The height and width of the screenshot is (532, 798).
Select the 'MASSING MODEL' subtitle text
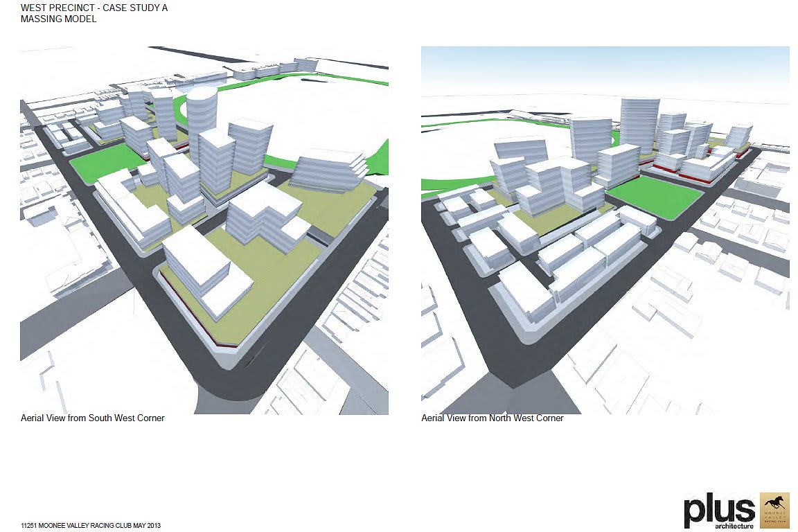[59, 19]
